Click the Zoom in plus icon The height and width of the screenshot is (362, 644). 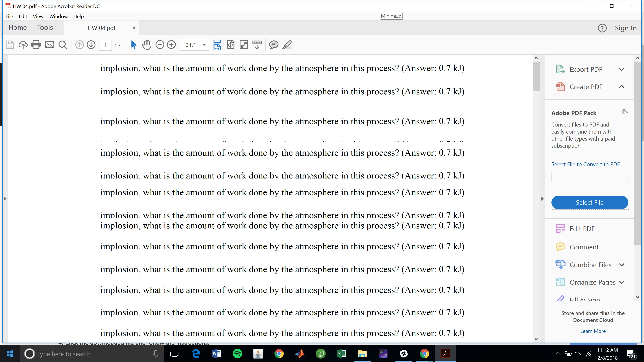[172, 45]
